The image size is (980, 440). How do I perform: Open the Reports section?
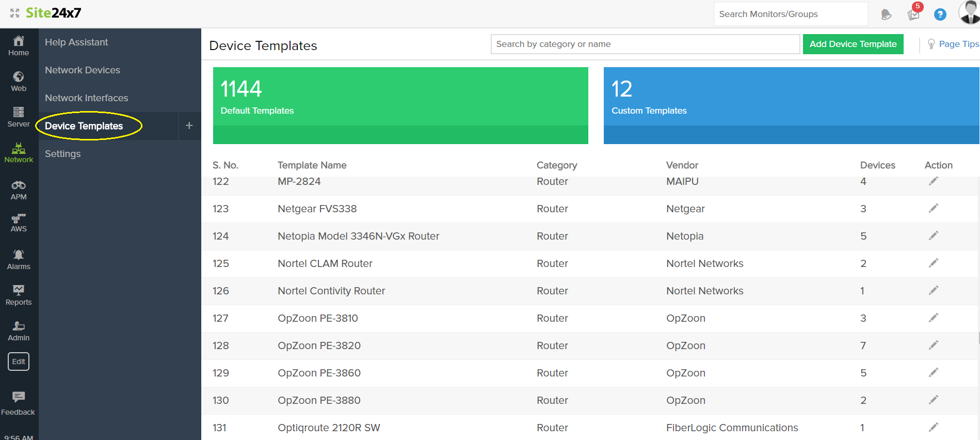(x=19, y=295)
